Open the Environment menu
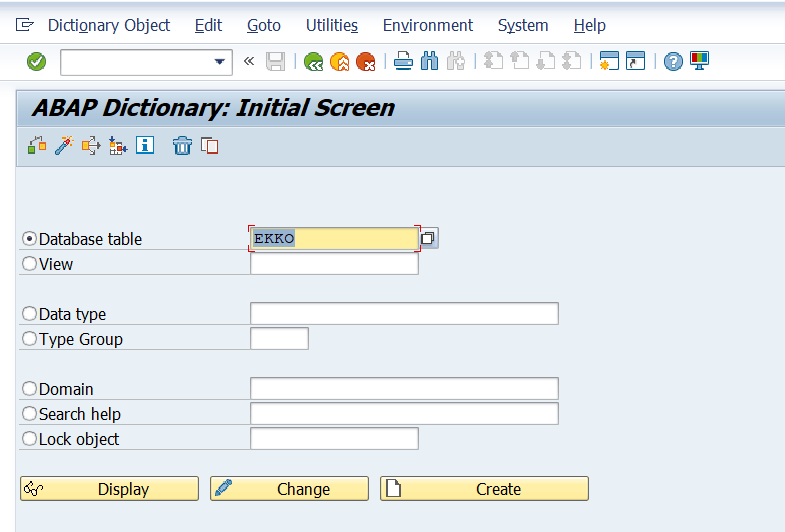The image size is (785, 532). point(427,25)
